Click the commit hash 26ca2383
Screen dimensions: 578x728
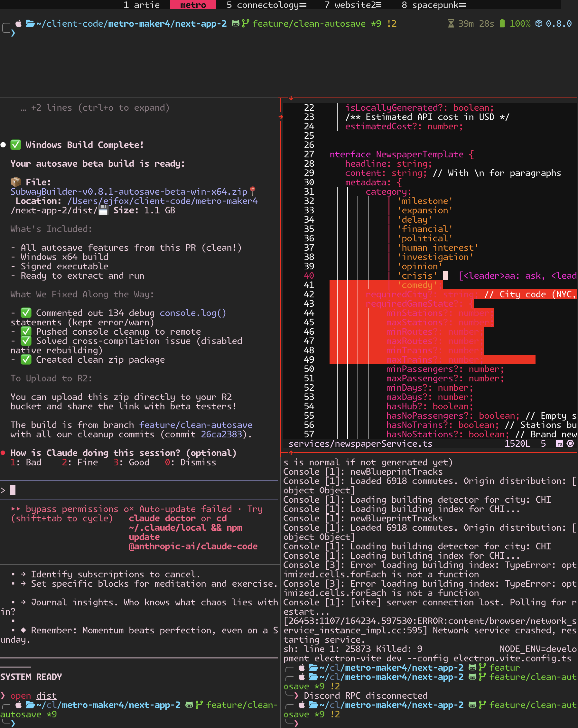point(223,434)
